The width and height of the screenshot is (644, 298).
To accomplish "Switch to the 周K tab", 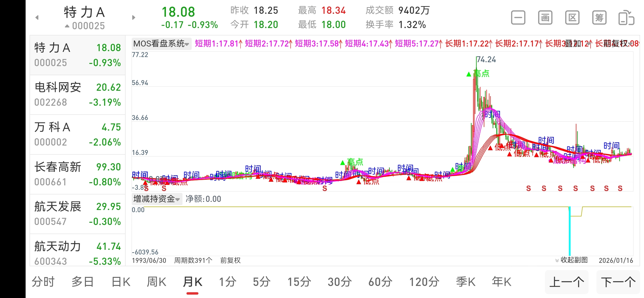I will point(156,282).
